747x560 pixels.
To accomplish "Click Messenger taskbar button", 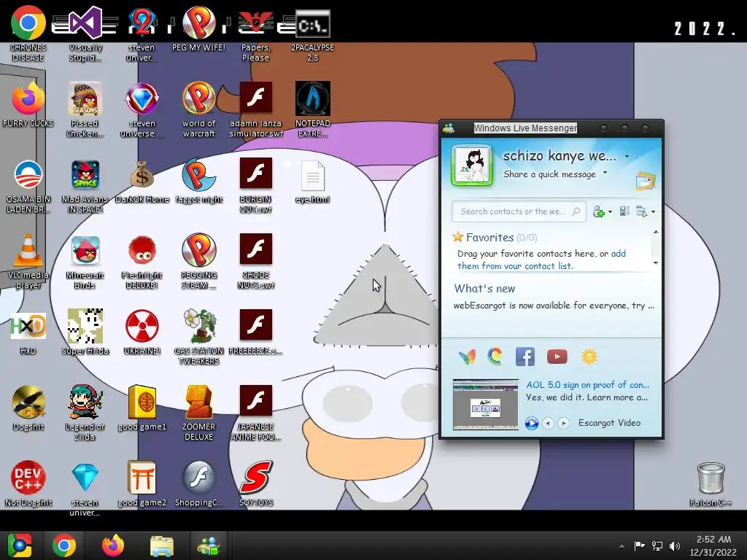I will click(209, 545).
